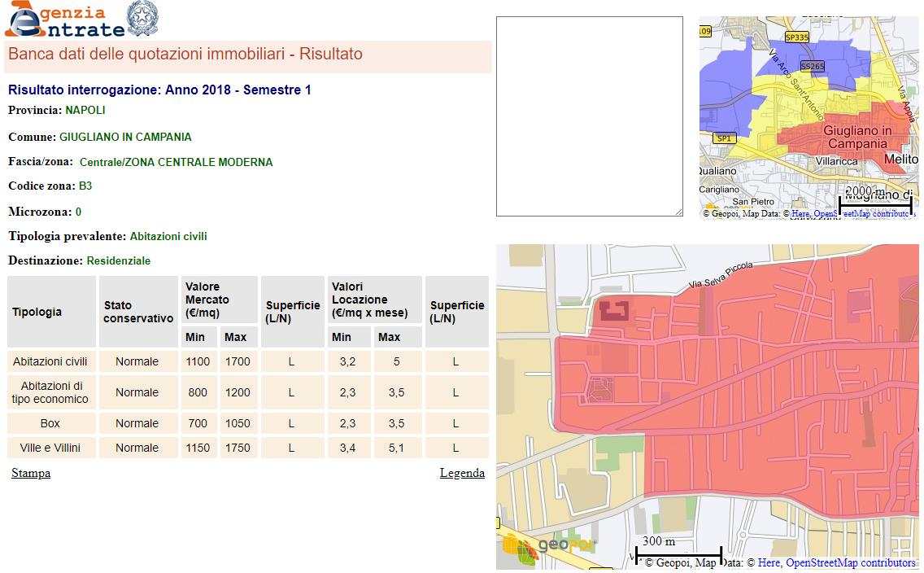
Task: Open the Legenda link
Action: tap(462, 473)
